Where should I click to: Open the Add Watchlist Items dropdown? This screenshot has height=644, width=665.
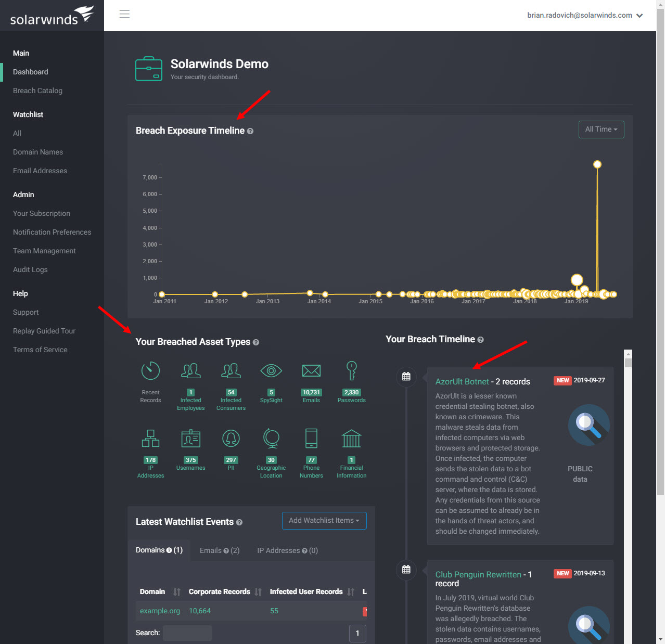[x=324, y=521]
